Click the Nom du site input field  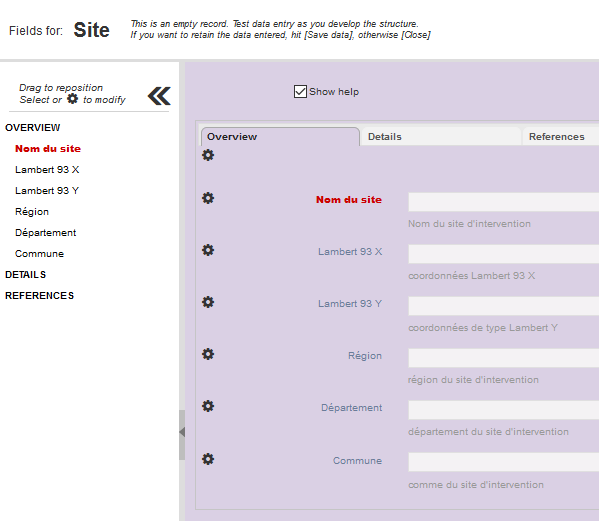click(x=503, y=202)
